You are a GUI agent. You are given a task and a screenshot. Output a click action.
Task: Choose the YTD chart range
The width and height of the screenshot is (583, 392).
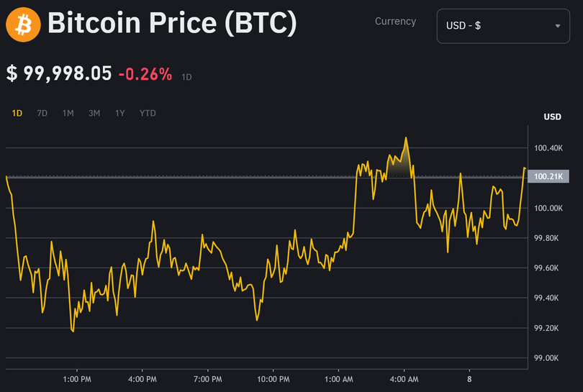pyautogui.click(x=148, y=113)
